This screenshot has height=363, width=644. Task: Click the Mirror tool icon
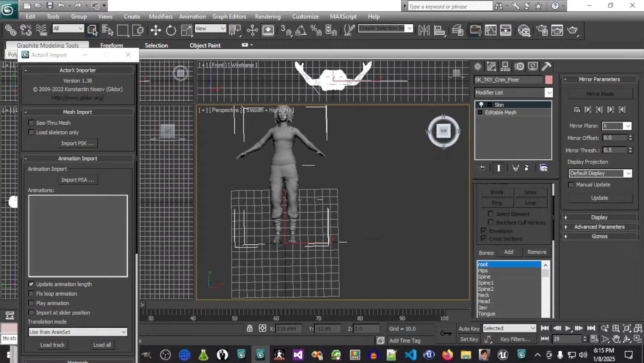pyautogui.click(x=424, y=30)
